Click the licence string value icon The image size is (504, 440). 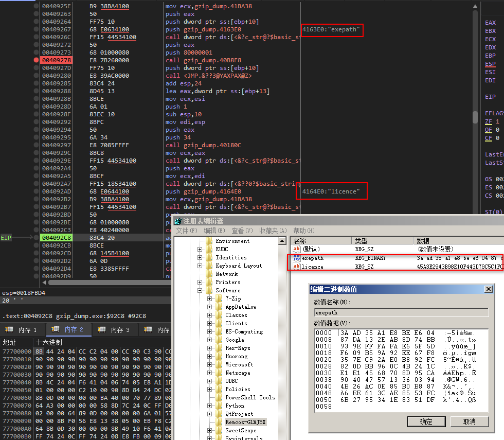(x=296, y=267)
